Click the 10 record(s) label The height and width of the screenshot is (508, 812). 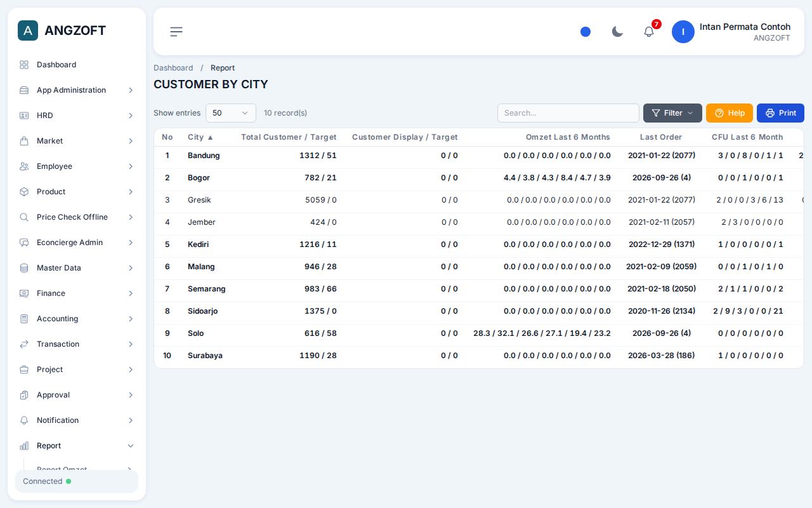285,113
